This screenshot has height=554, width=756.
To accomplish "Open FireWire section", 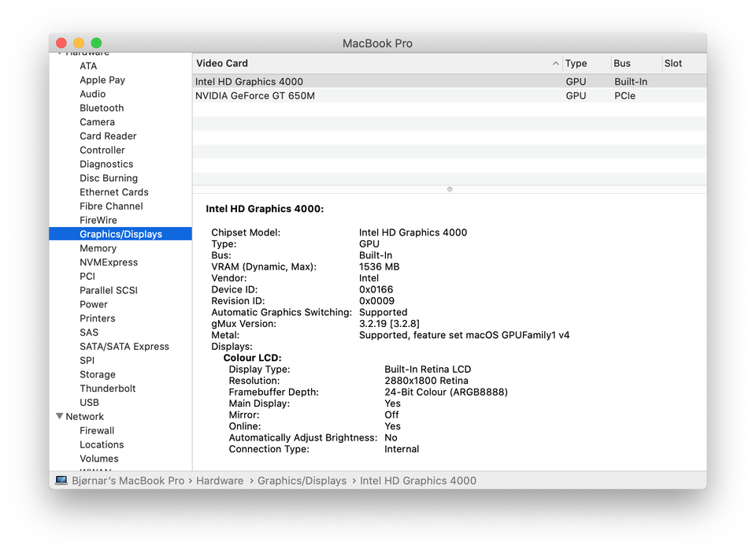I will (98, 220).
